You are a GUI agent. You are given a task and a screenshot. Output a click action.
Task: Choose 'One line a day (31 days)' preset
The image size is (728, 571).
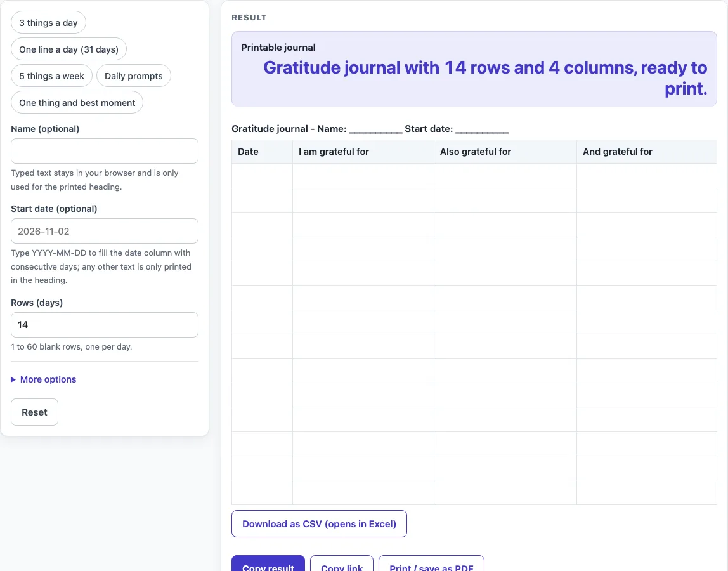[x=68, y=49]
